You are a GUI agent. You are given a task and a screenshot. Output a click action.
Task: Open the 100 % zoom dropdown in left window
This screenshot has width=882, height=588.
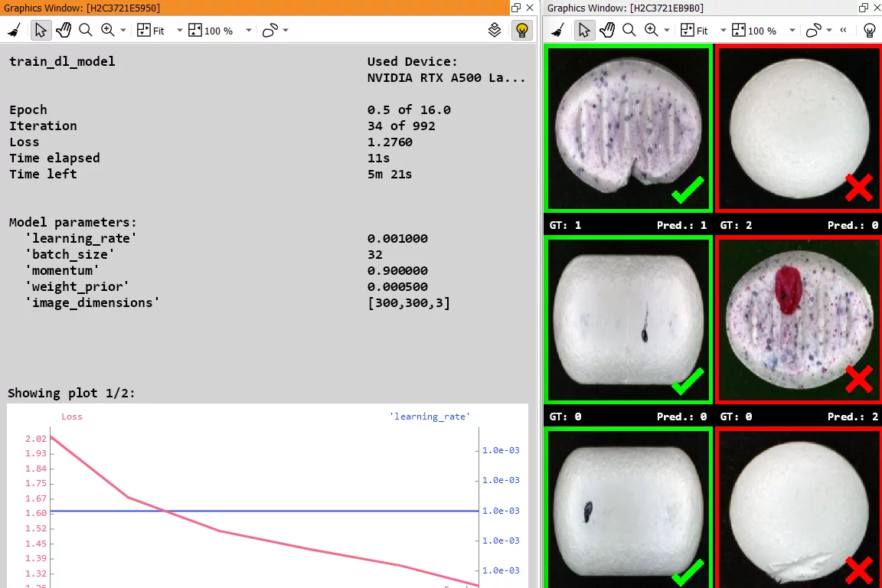click(248, 31)
